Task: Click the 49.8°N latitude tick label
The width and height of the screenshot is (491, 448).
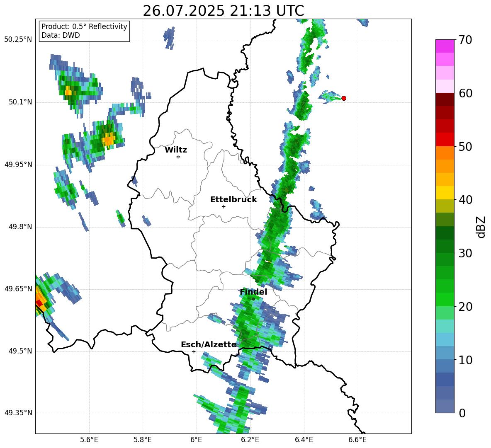Action: tap(20, 227)
